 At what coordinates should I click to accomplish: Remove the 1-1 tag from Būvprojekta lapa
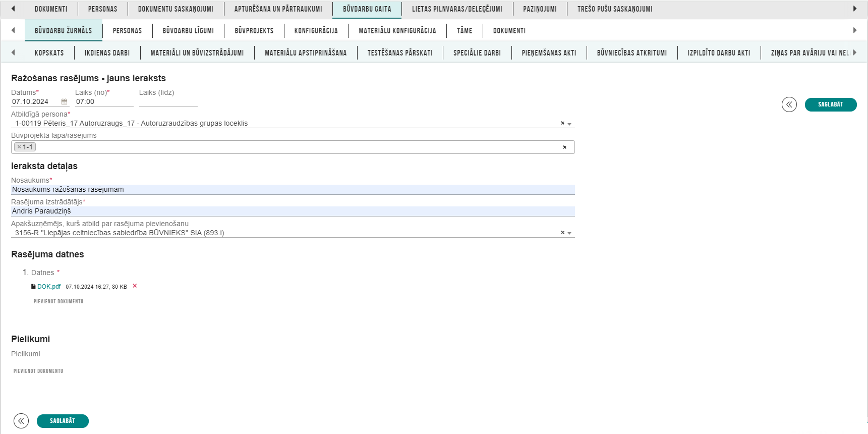19,147
